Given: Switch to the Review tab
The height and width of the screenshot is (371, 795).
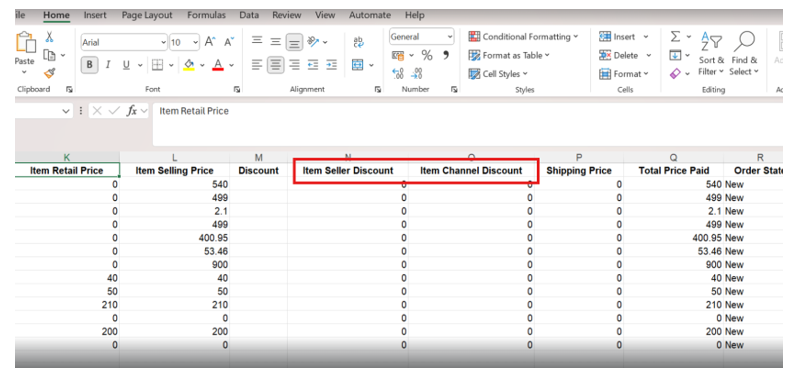Looking at the screenshot, I should [286, 15].
